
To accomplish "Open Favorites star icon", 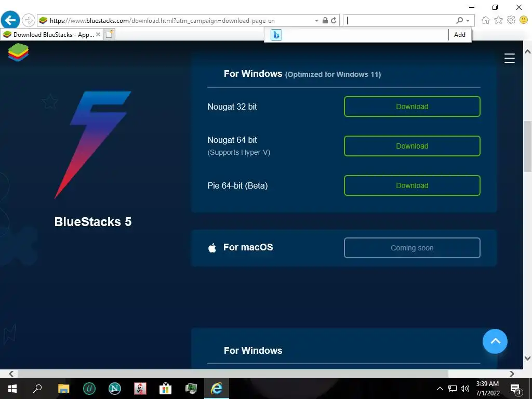I will (498, 20).
